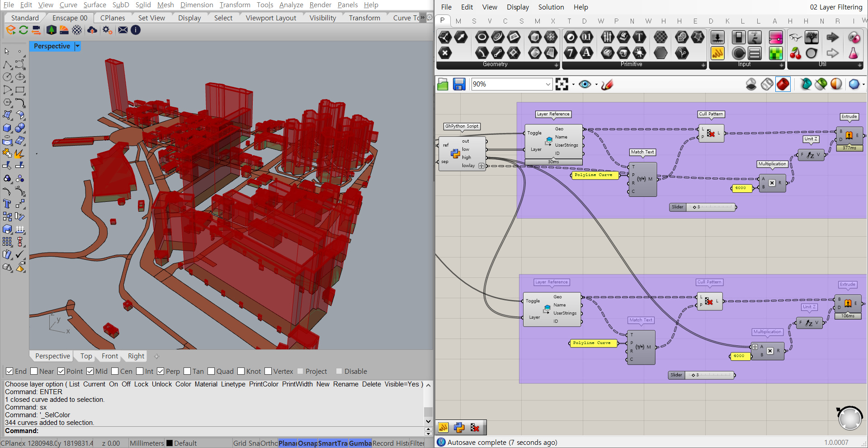Select Boolean Toggle input component icon

739,37
